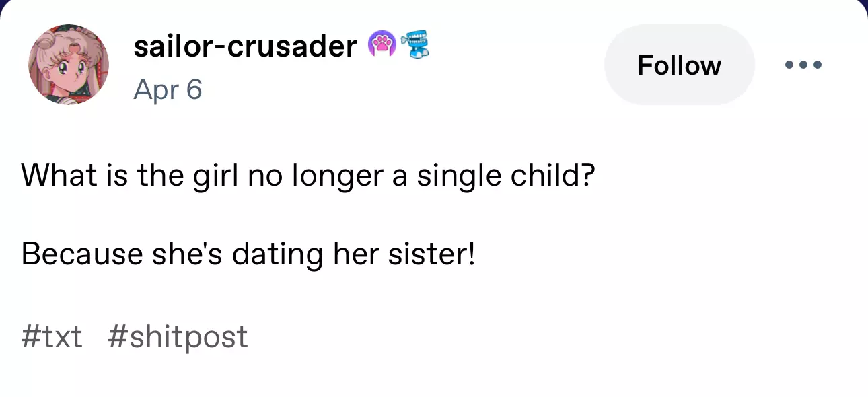Open the Apr 6 post permalink
The height and width of the screenshot is (397, 868).
[x=168, y=89]
